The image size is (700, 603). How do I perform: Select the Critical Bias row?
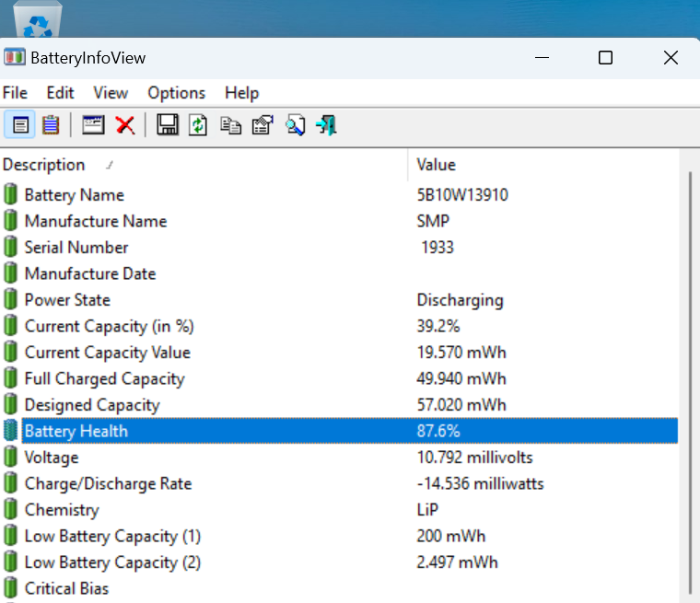[x=339, y=588]
